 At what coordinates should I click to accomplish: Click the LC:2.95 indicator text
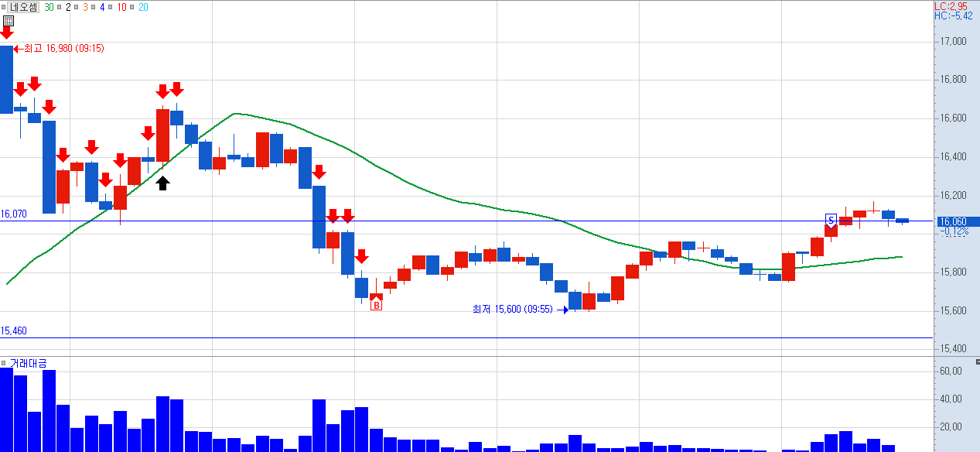952,6
